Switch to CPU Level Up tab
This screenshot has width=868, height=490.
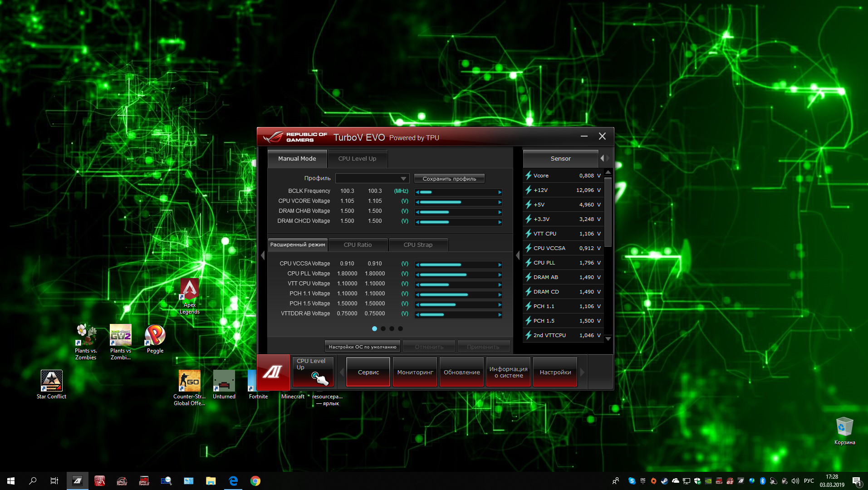[357, 159]
